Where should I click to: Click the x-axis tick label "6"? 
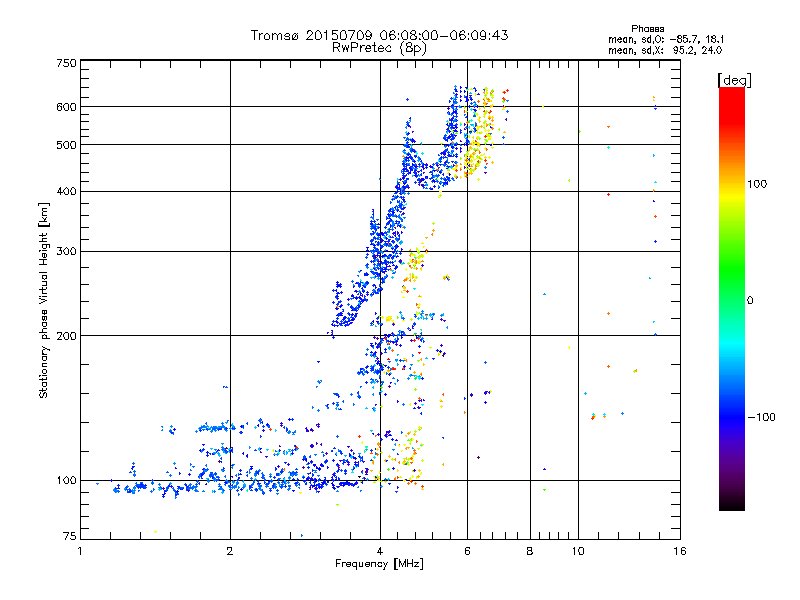[467, 551]
